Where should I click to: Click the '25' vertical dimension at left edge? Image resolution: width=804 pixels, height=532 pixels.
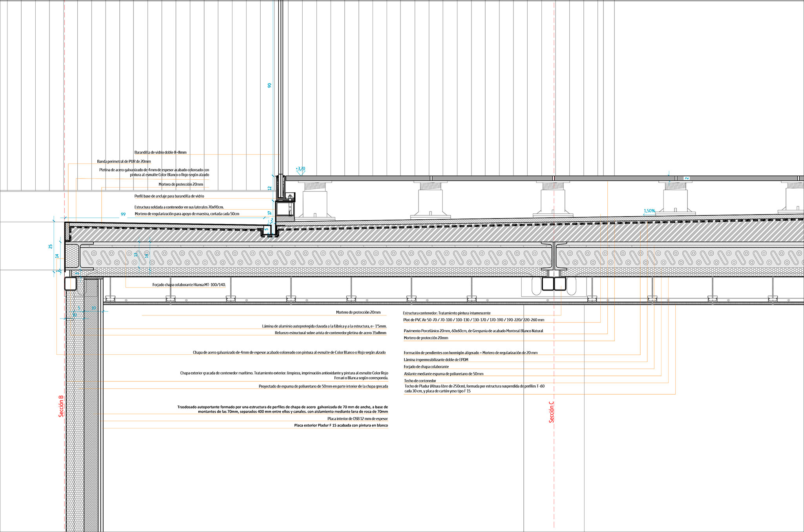point(50,246)
